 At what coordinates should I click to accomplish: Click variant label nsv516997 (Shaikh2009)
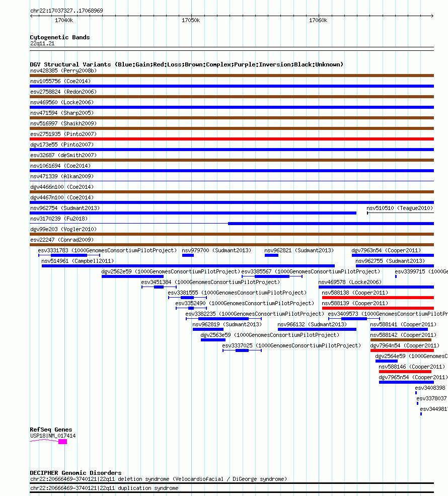[x=63, y=123]
